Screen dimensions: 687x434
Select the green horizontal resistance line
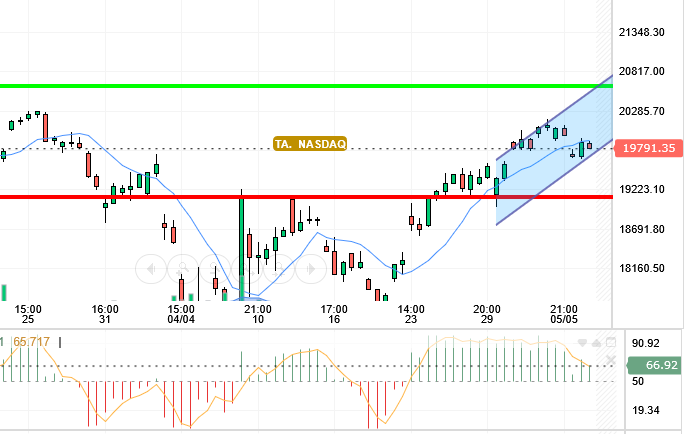coord(306,86)
